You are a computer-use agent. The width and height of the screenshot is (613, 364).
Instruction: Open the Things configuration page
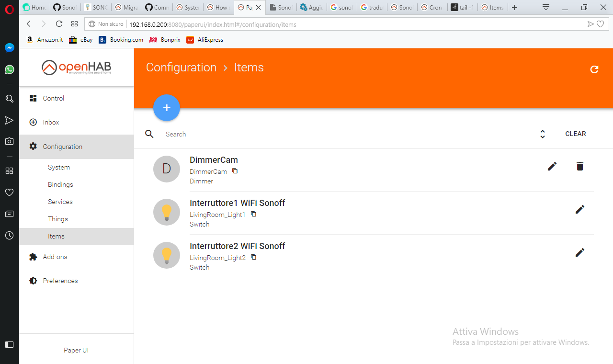pyautogui.click(x=58, y=219)
